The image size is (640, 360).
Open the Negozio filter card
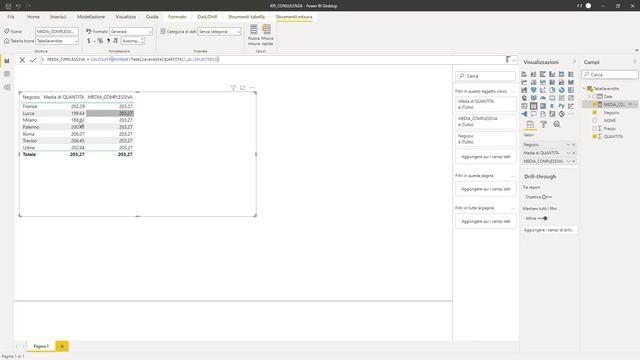[x=486, y=139]
